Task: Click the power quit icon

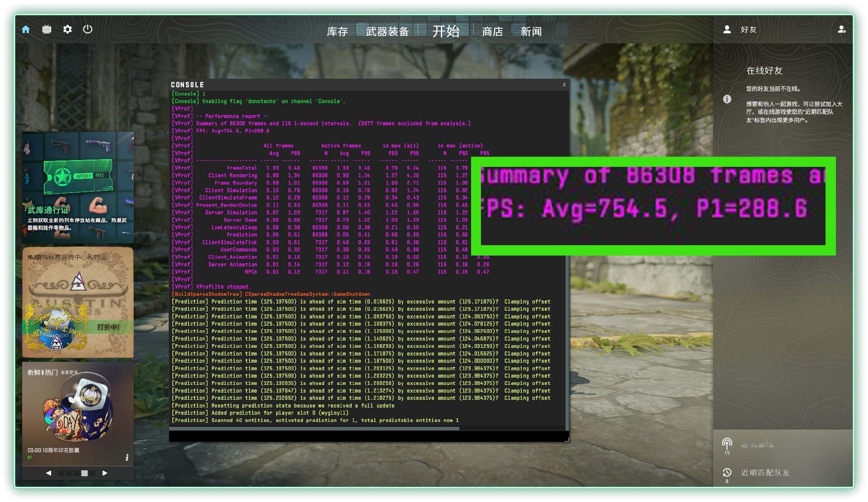Action: click(x=88, y=29)
